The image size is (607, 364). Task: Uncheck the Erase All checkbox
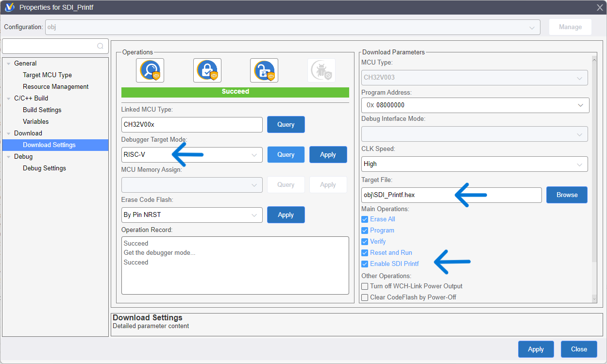click(365, 219)
